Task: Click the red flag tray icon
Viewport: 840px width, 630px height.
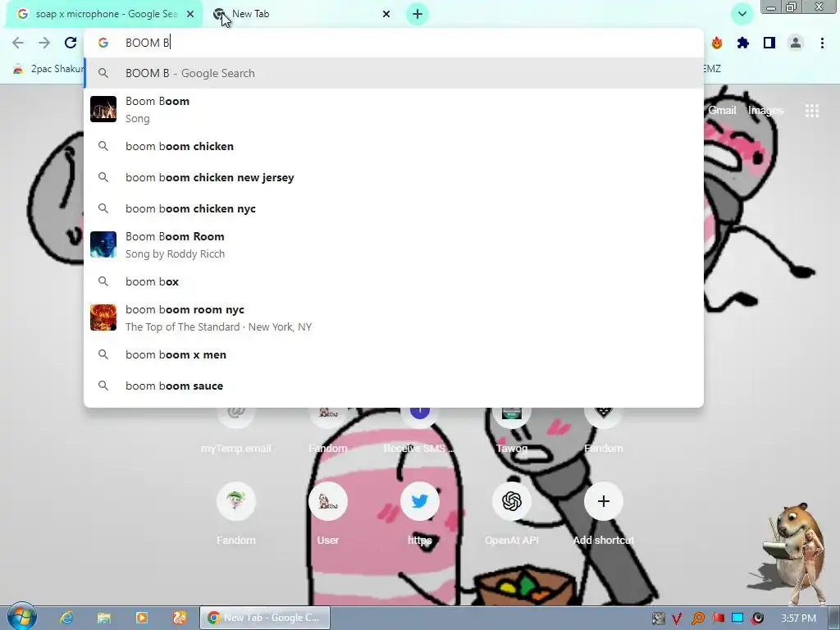Action: pos(718,619)
